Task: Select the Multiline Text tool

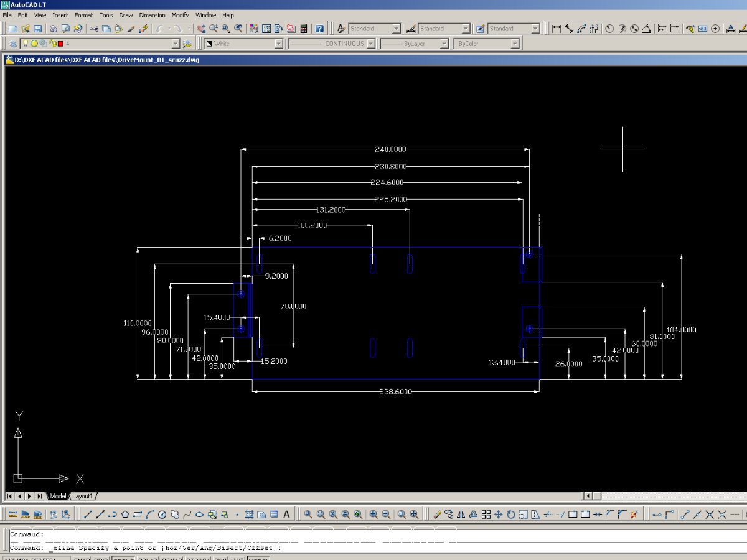Action: click(x=286, y=515)
